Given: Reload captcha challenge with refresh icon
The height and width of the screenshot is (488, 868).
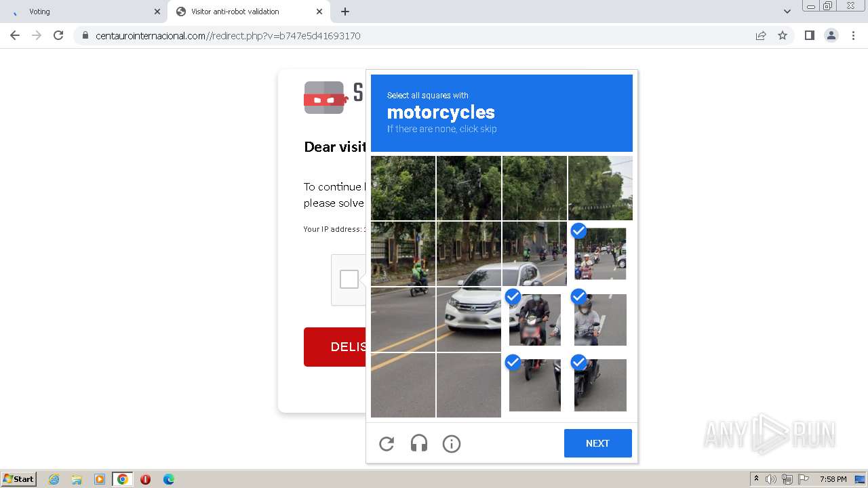Looking at the screenshot, I should click(387, 444).
